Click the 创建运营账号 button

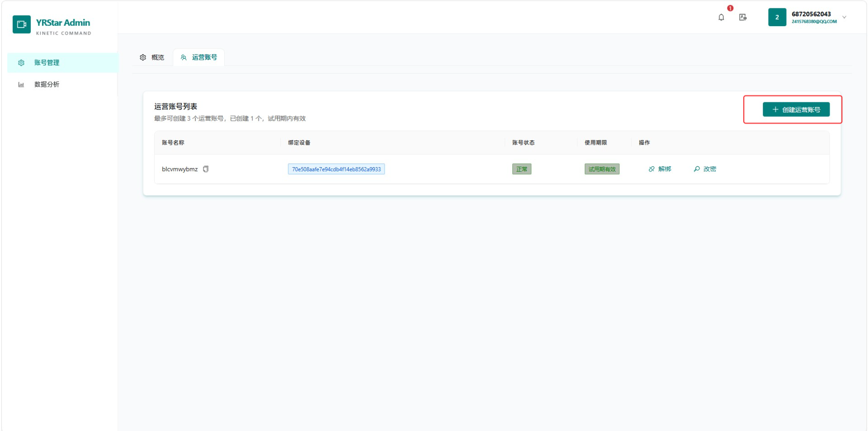tap(796, 109)
